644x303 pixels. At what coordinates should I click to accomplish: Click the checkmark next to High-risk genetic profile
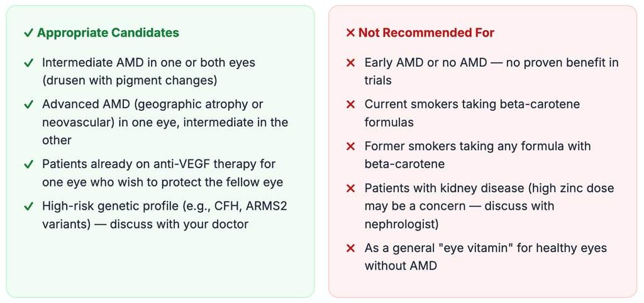click(28, 205)
